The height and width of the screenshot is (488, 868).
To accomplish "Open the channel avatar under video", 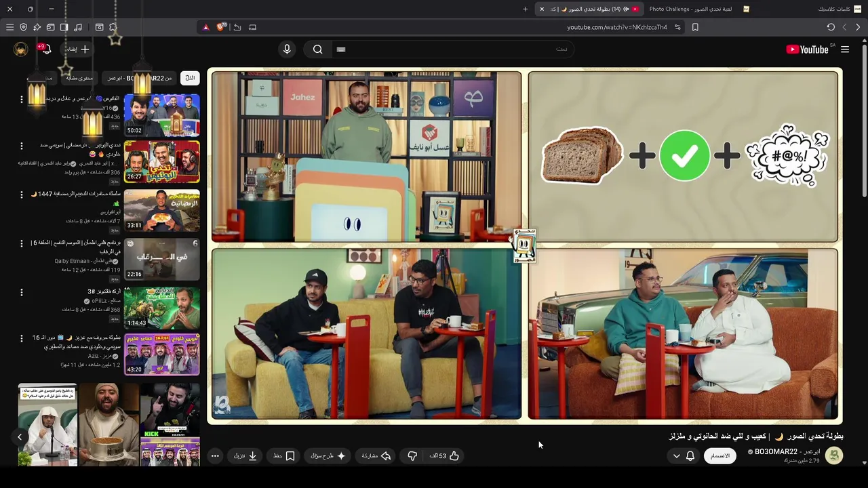I will tap(834, 455).
